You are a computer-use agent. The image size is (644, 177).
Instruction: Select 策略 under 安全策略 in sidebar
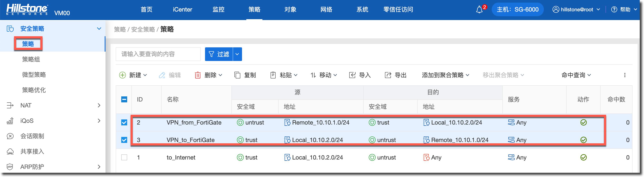pos(28,44)
